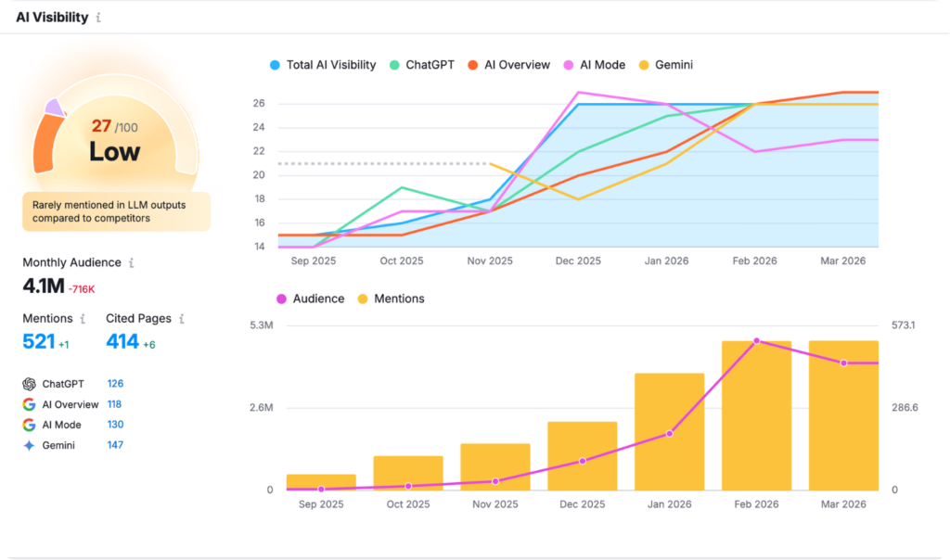Open Gemini mentions count 147
950x560 pixels.
(115, 445)
